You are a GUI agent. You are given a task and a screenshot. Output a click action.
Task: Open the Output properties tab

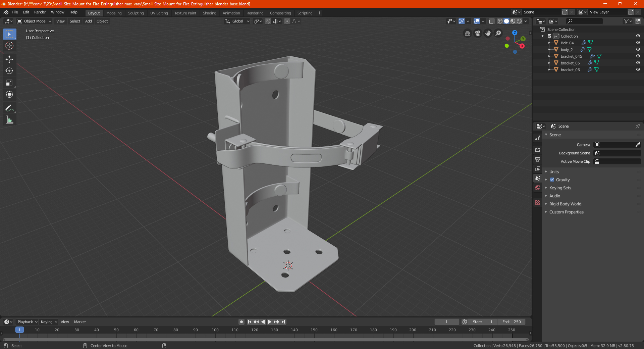click(x=538, y=159)
